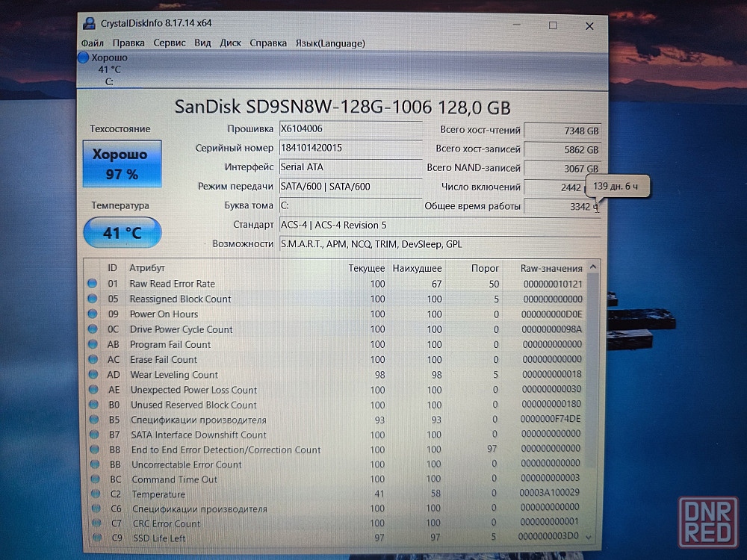Viewport: 747px width, 560px height.
Task: Click the Power On Hours status dot
Action: pyautogui.click(x=93, y=314)
